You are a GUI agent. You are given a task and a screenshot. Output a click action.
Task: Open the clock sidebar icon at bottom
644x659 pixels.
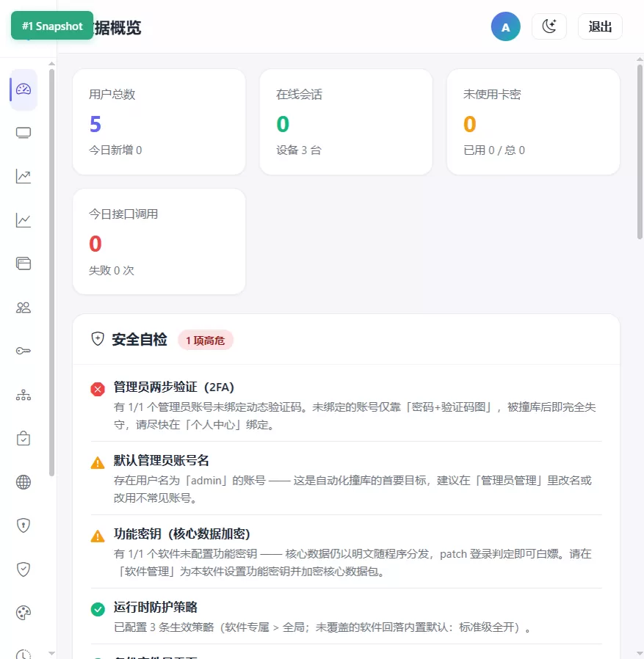click(23, 654)
